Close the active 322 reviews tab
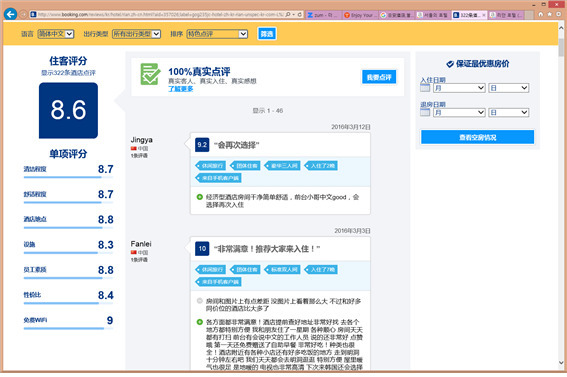The image size is (567, 377). pos(484,15)
